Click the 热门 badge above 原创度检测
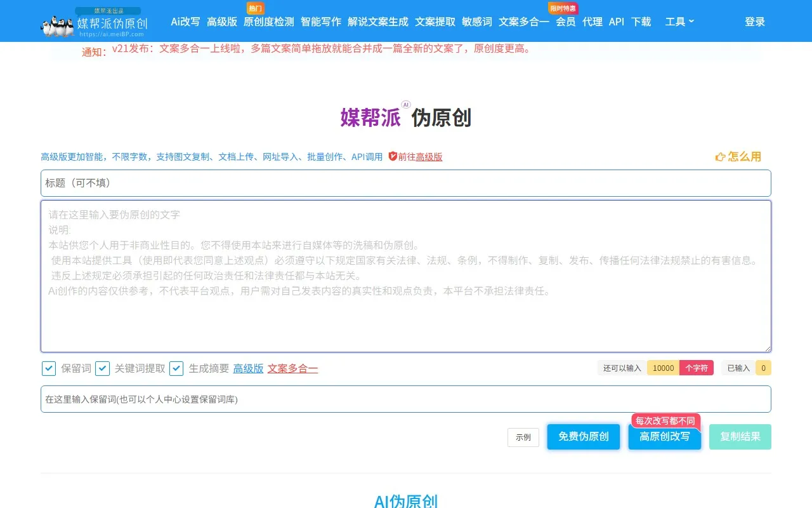Viewport: 812px width, 508px height. coord(255,8)
